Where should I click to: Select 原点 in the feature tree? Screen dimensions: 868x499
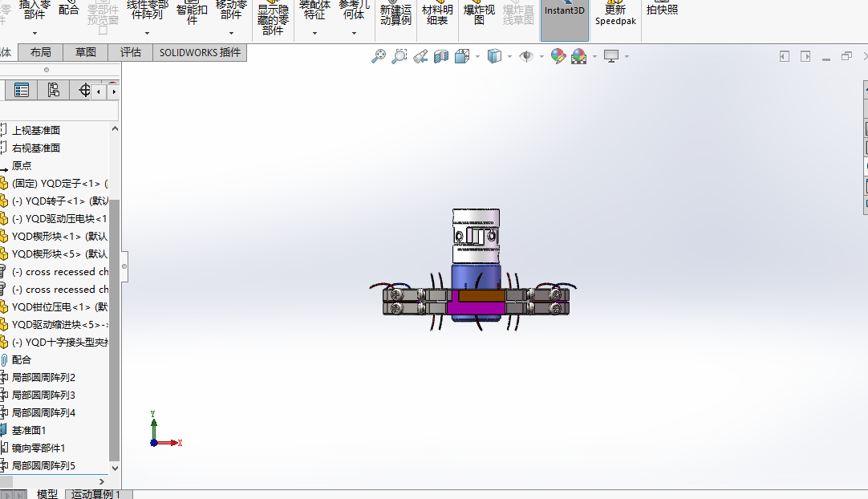pos(22,166)
